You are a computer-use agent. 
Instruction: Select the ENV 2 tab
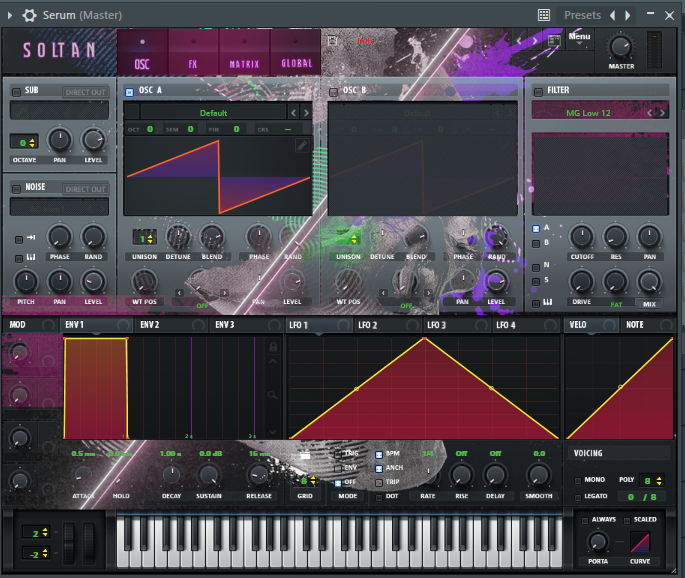172,325
